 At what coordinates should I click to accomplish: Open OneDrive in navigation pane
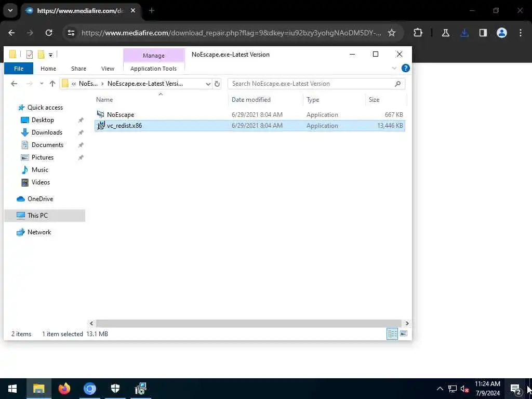[40, 199]
